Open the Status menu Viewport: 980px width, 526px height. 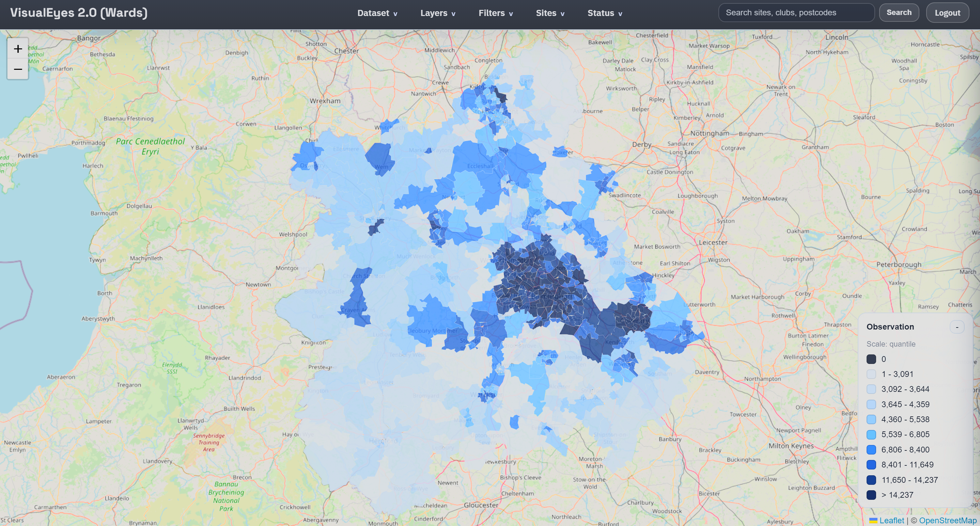pyautogui.click(x=604, y=13)
